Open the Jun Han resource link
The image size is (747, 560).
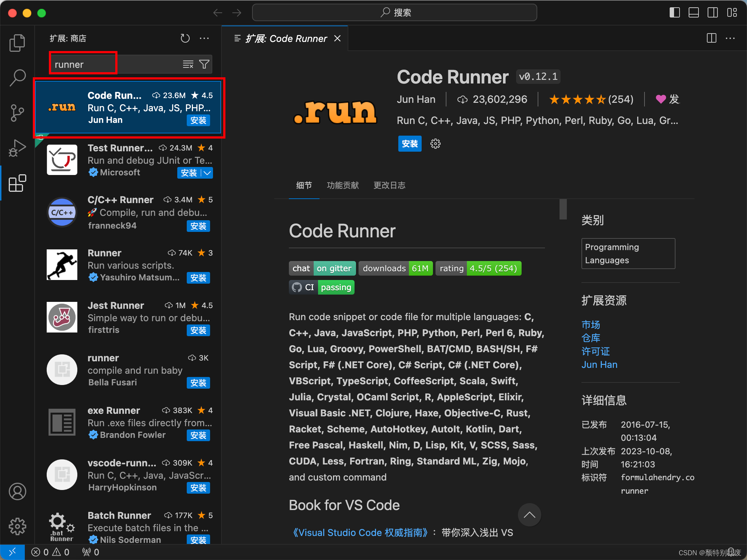[x=599, y=365]
